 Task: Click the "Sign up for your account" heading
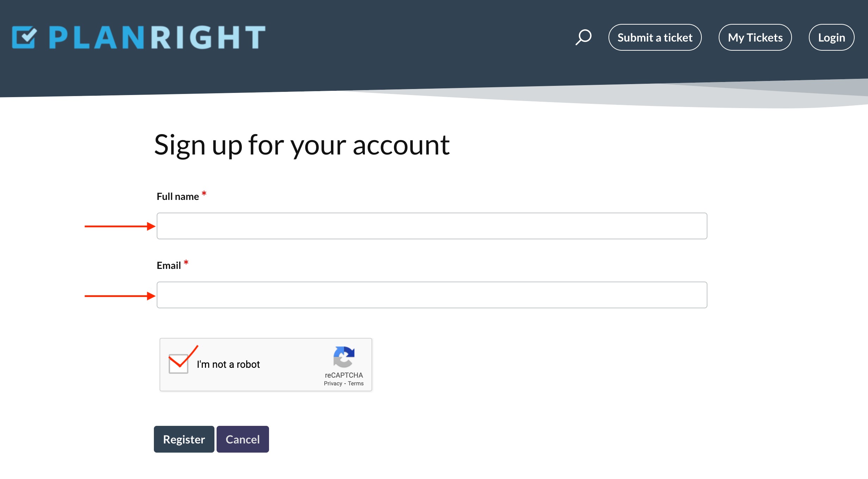[x=302, y=145]
